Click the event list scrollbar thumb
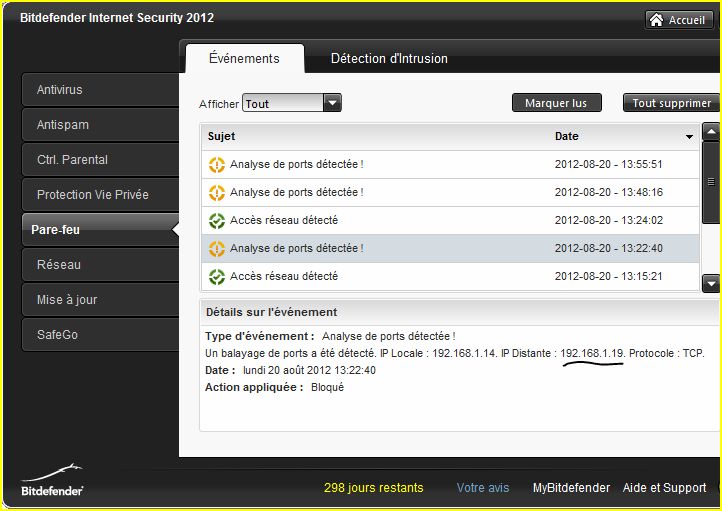Screen dimensions: 722x511 pyautogui.click(x=711, y=183)
